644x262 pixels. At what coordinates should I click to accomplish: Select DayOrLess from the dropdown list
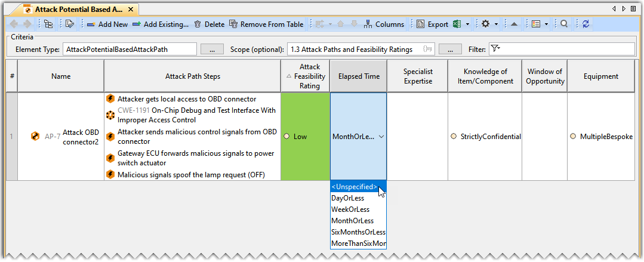pos(347,198)
